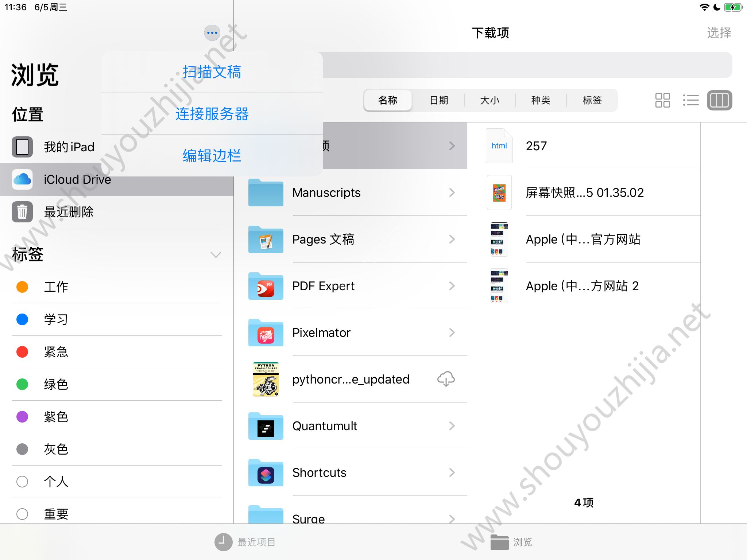Expand Shortcuts folder chevron
The height and width of the screenshot is (560, 747).
[x=452, y=472]
